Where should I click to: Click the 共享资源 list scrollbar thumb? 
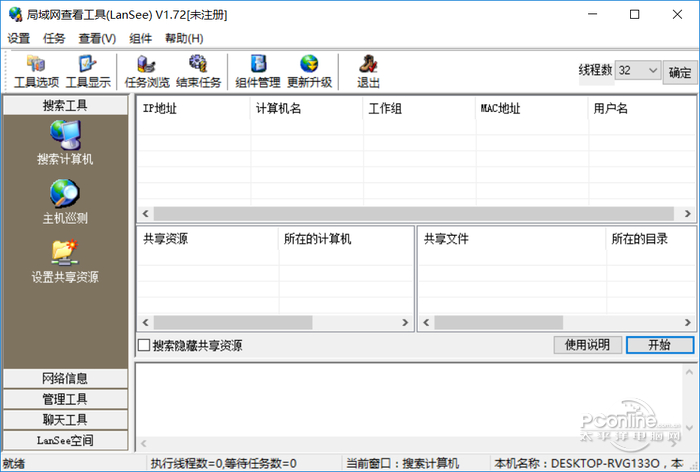pos(233,322)
